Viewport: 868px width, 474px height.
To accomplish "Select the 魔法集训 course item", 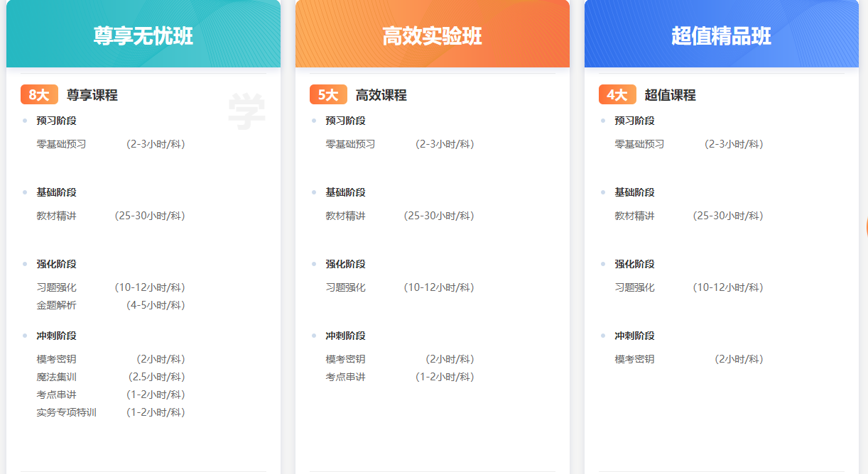I will [x=57, y=377].
